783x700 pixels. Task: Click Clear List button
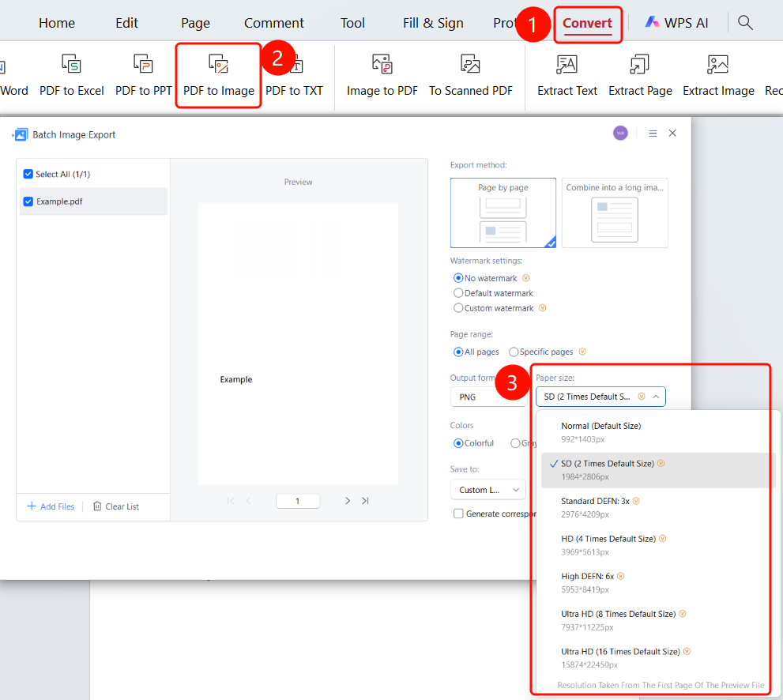click(116, 506)
